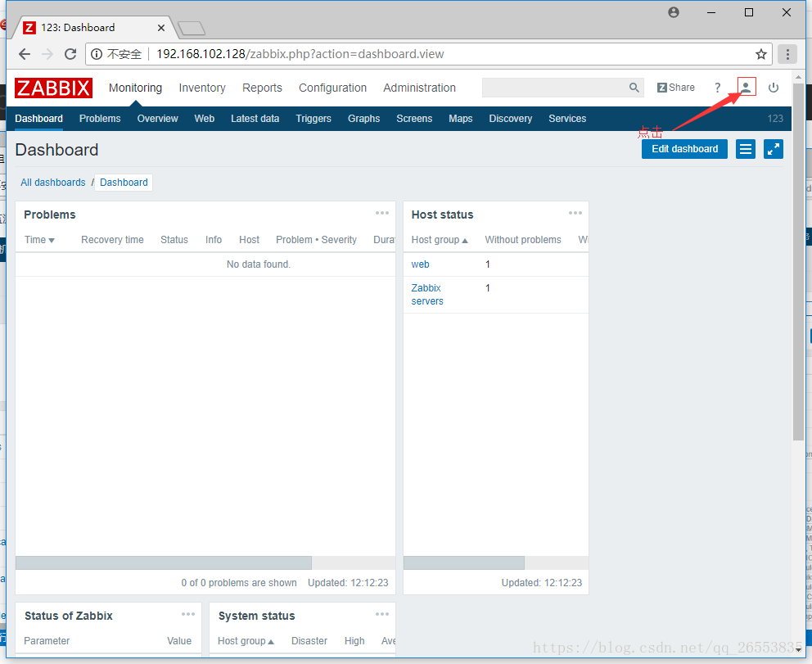Open the Zabbix servers host group link
This screenshot has width=812, height=664.
pos(427,294)
